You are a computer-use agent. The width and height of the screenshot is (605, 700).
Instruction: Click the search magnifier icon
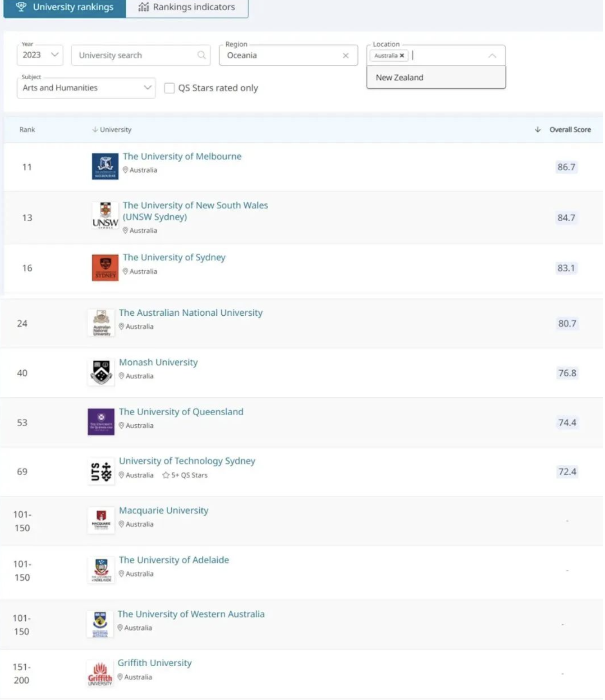(x=202, y=55)
